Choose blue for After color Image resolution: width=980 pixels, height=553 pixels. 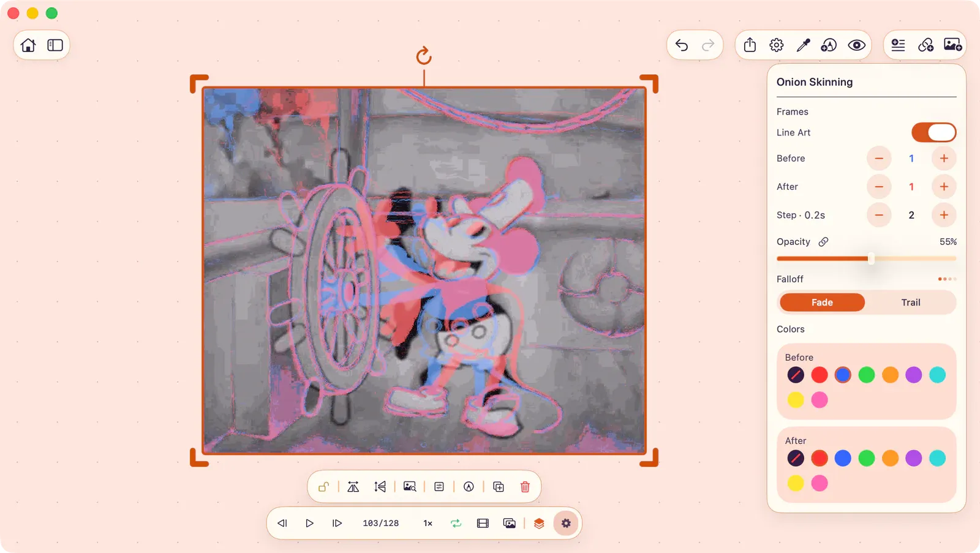pyautogui.click(x=843, y=458)
